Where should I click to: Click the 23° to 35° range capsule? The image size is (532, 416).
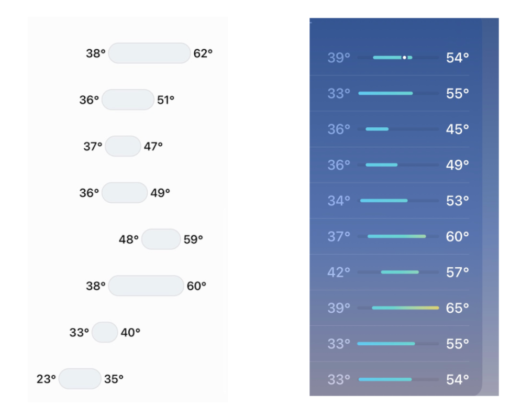tap(80, 378)
